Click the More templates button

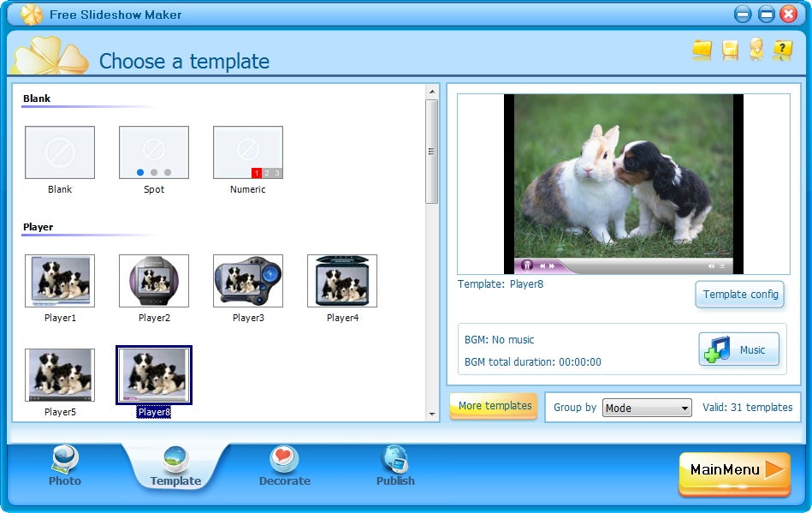494,406
